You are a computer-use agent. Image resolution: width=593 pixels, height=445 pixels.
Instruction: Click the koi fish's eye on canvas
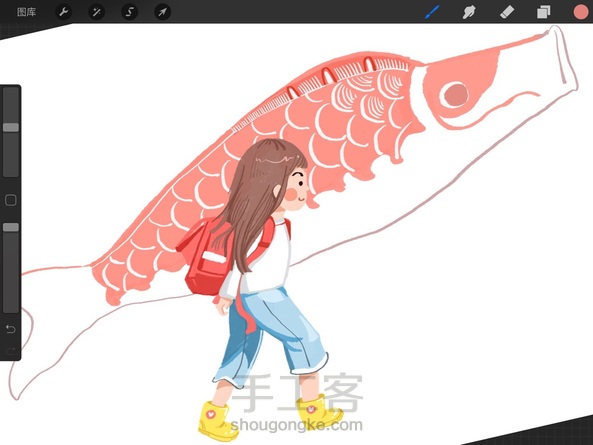click(x=455, y=95)
